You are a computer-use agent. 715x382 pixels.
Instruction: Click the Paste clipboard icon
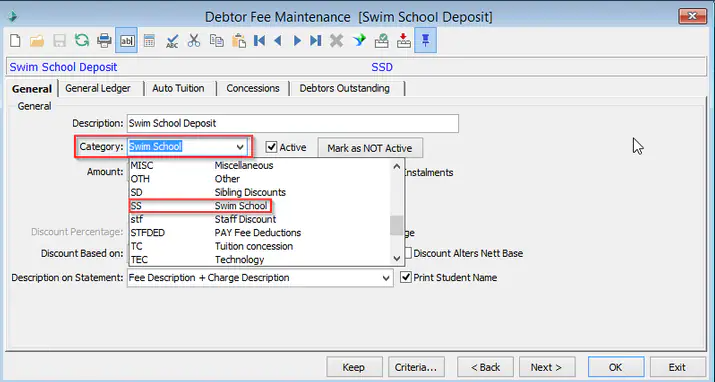click(x=239, y=41)
